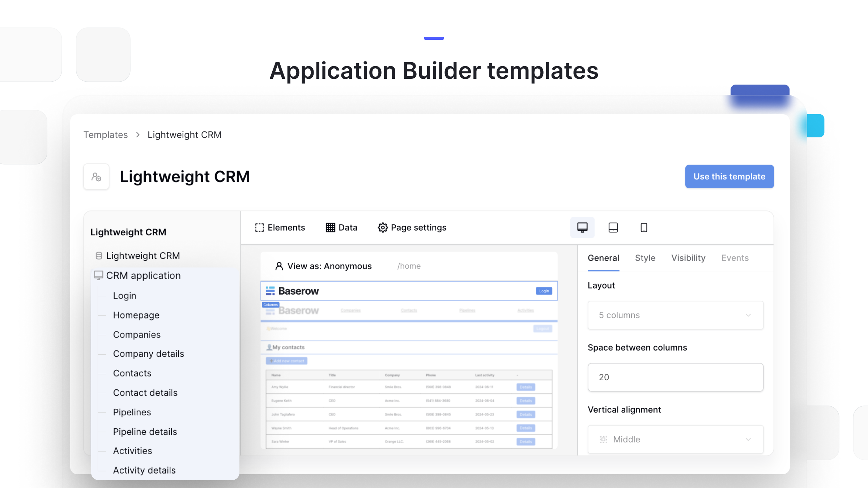
Task: Open the Templates breadcrumb link
Action: [105, 134]
